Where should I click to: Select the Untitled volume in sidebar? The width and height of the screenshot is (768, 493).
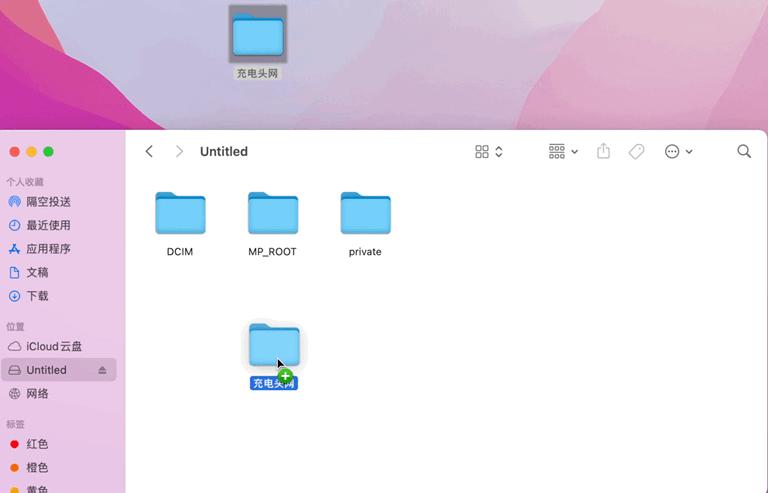[x=59, y=370]
